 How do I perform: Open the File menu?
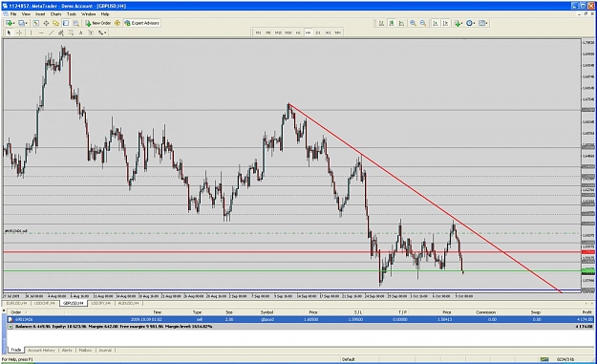pyautogui.click(x=13, y=14)
